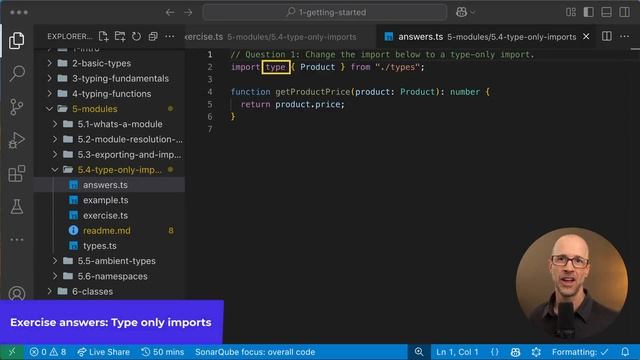Open Copilot dropdown arrow in title bar

click(x=473, y=12)
